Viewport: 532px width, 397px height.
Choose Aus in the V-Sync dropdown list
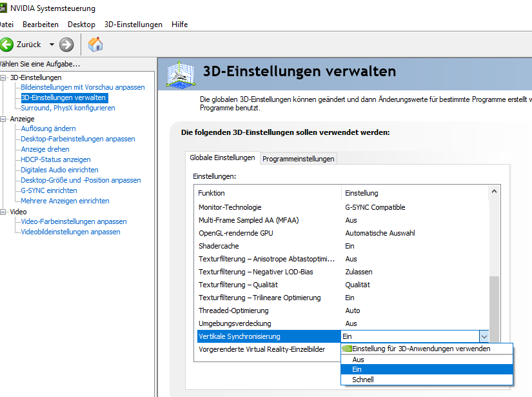click(427, 360)
